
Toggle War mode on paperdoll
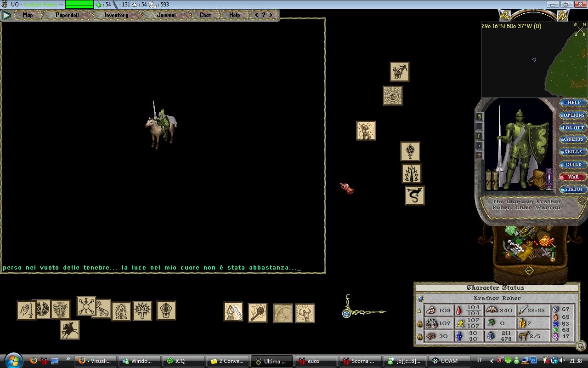573,177
